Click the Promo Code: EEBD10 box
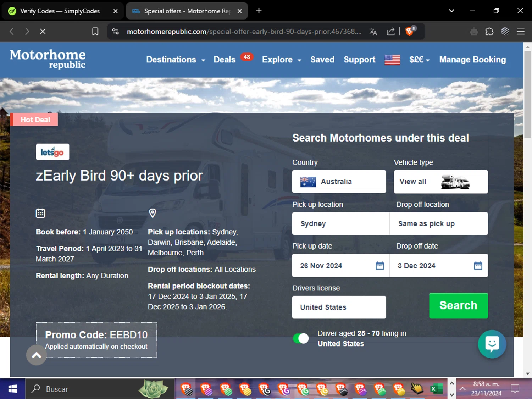The width and height of the screenshot is (532, 399). click(x=96, y=340)
